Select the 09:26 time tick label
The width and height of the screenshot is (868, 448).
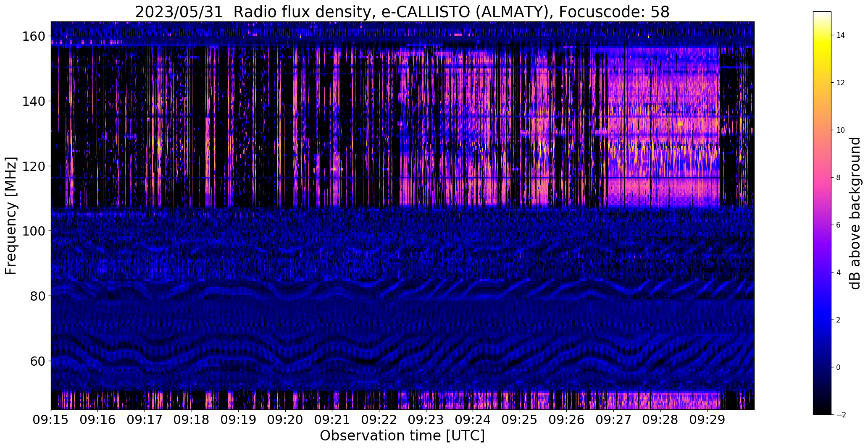(x=566, y=419)
